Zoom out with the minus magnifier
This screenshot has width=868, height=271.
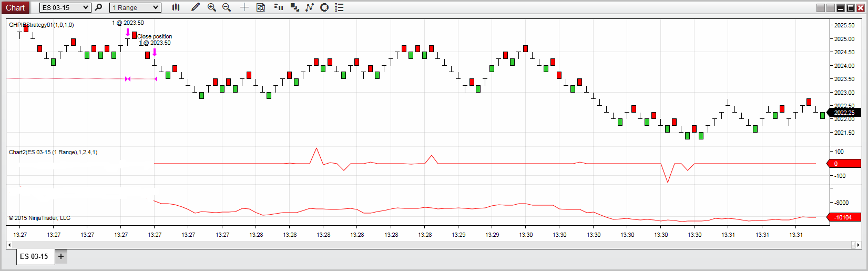point(227,7)
